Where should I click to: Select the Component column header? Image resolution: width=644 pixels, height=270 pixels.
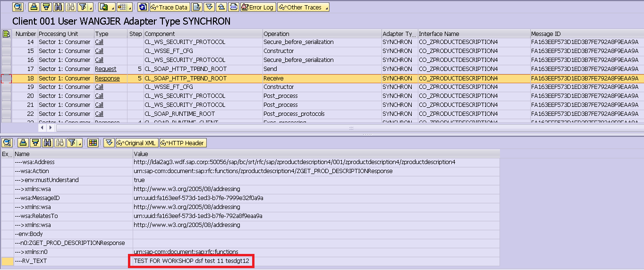pos(203,34)
